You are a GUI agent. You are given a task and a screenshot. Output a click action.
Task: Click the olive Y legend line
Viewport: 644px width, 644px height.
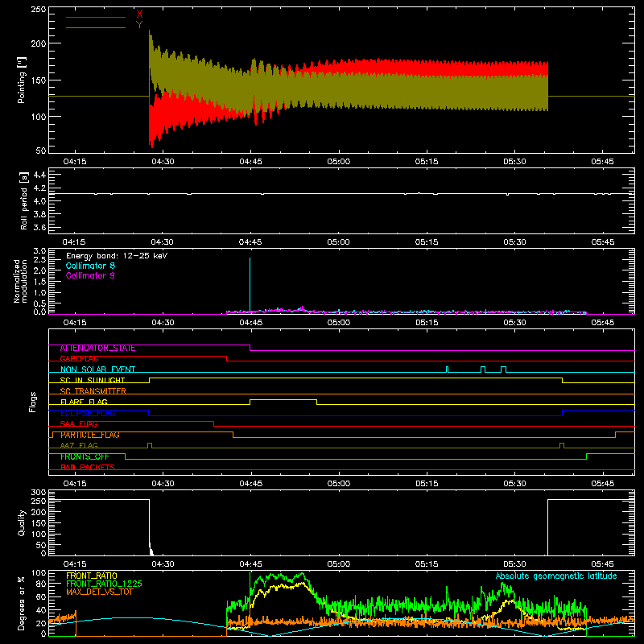[96, 28]
